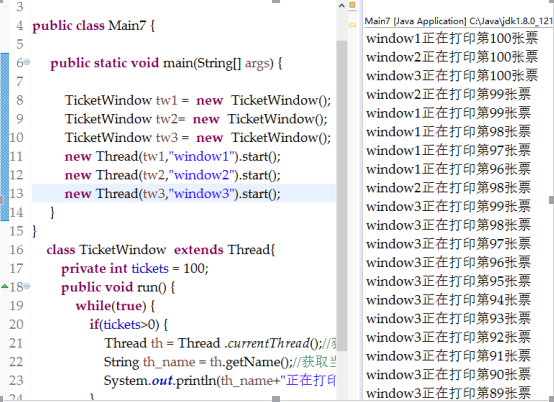Click console line 'window3正在打印第96张票'
Viewport: 554px width, 402px height.
[x=448, y=262]
